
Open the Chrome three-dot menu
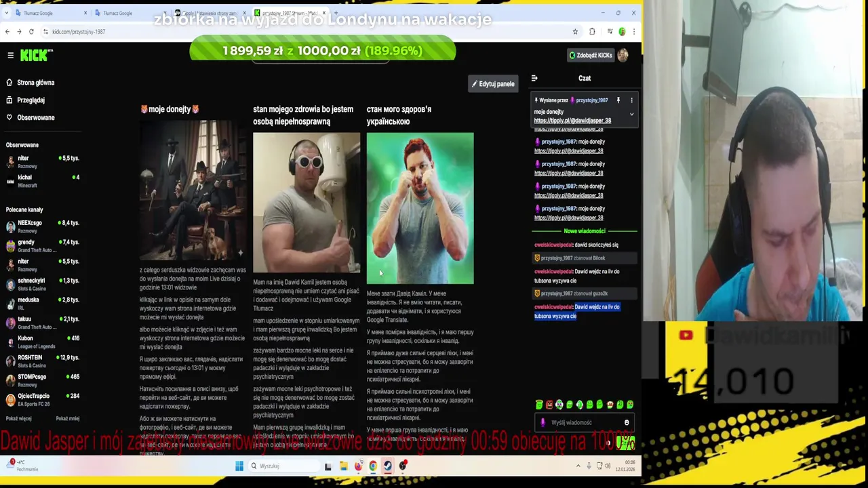coord(634,31)
